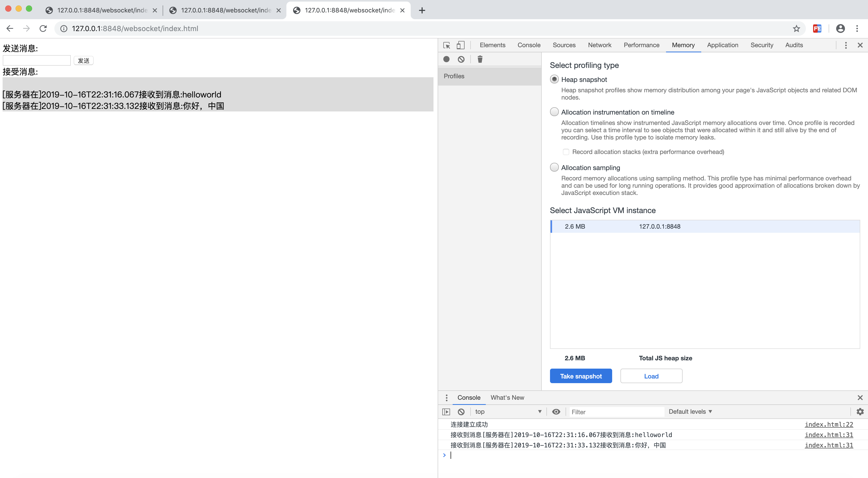Click the message text input field
The height and width of the screenshot is (478, 868).
(37, 61)
